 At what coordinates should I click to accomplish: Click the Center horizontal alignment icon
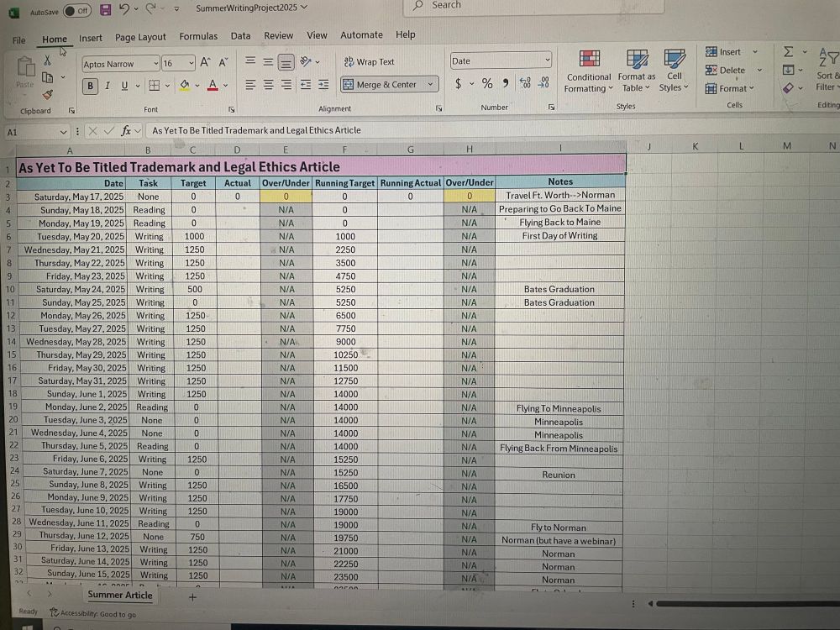[x=269, y=85]
